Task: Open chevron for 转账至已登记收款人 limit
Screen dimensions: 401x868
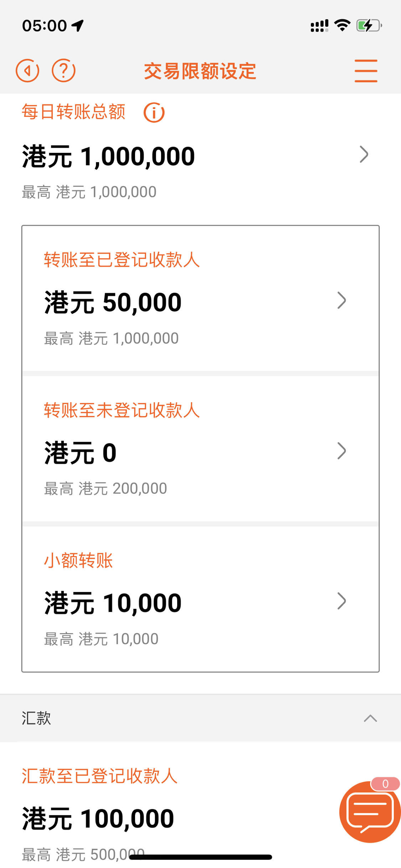Action: (341, 300)
